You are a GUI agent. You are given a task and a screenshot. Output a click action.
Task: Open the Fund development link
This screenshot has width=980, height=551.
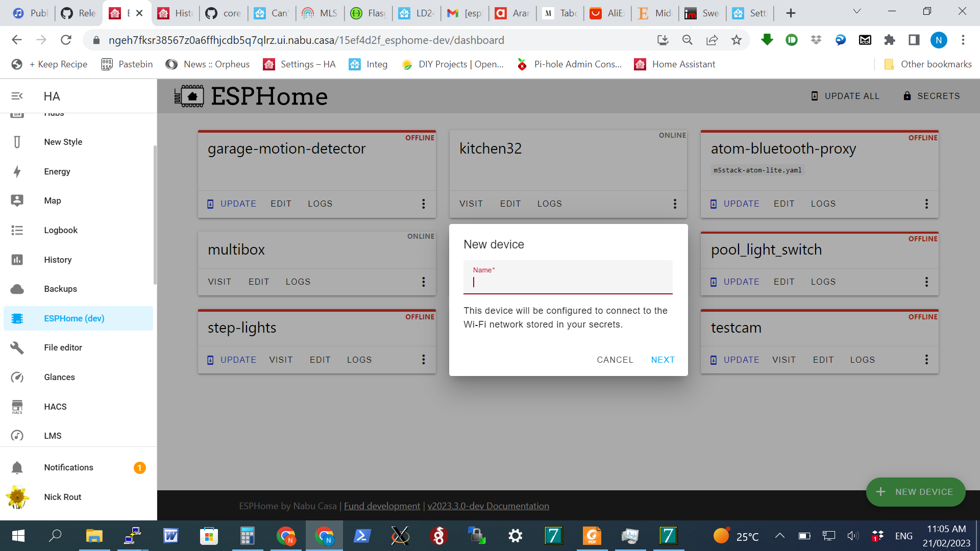click(382, 506)
